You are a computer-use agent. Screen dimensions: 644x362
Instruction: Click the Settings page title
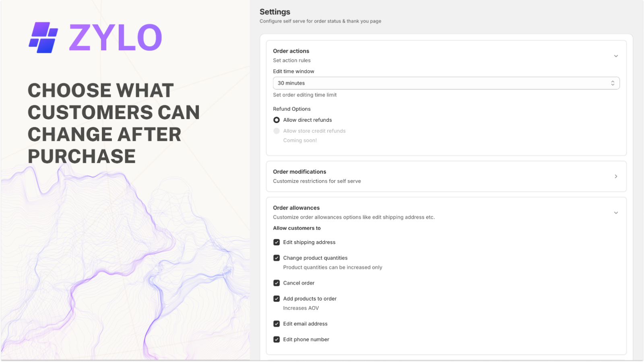pos(275,12)
